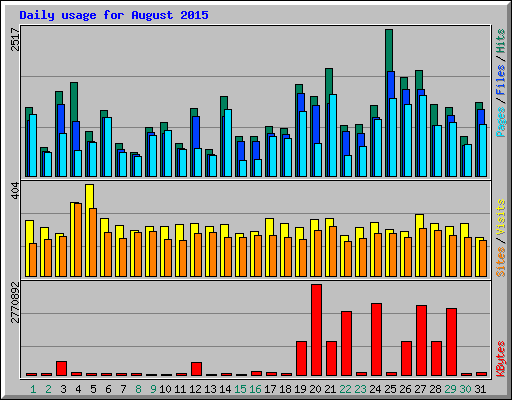Select day label 27 on the axis
The image size is (512, 400).
[420, 389]
